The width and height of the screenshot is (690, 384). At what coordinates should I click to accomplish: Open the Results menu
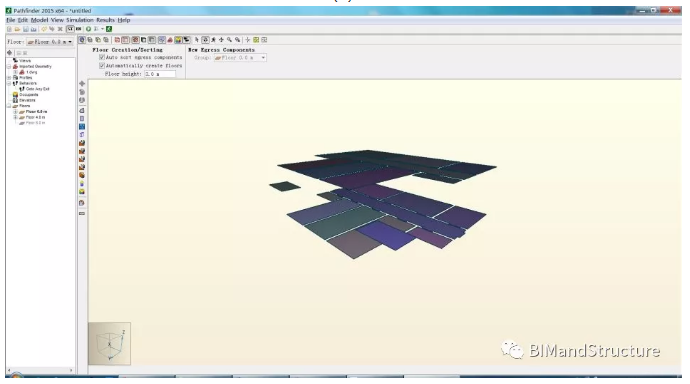(105, 20)
